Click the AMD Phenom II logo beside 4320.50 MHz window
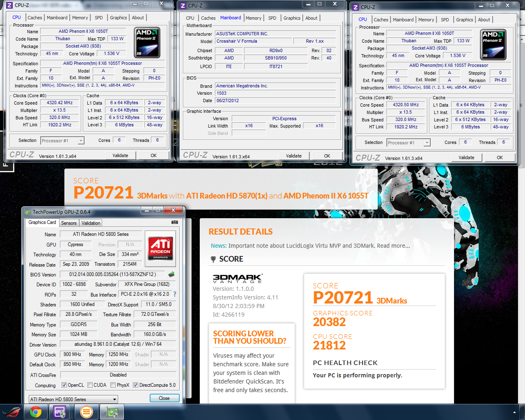Screen dimensions: 525x420 point(493,45)
